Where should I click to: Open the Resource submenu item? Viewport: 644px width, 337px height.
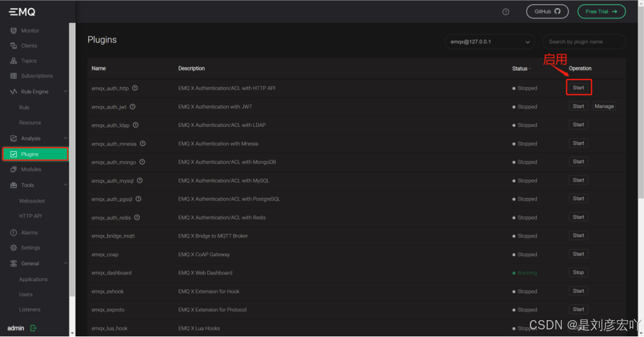pos(30,123)
